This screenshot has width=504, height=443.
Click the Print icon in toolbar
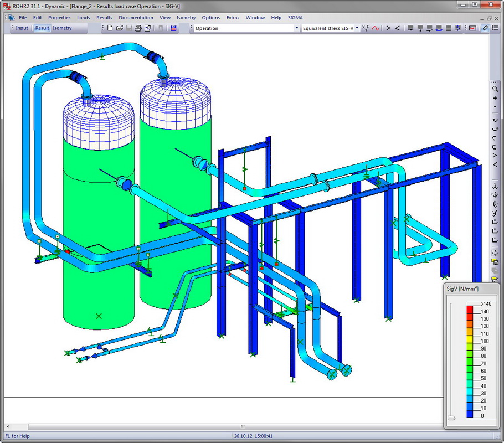(138, 28)
